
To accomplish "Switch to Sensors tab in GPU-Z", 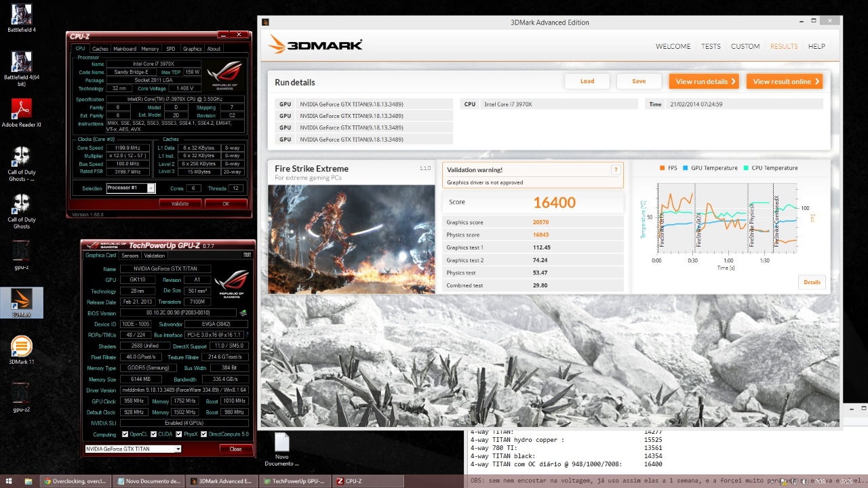I will [x=130, y=256].
